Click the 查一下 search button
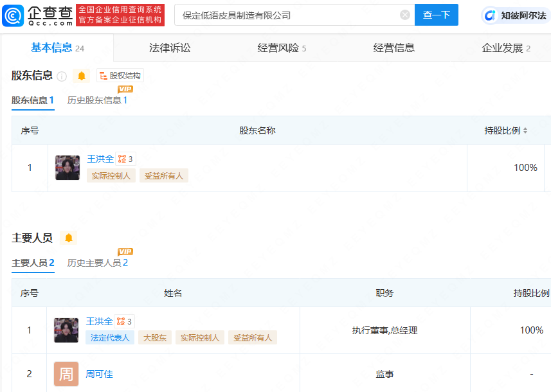Viewport: 551px width, 392px height. point(437,14)
